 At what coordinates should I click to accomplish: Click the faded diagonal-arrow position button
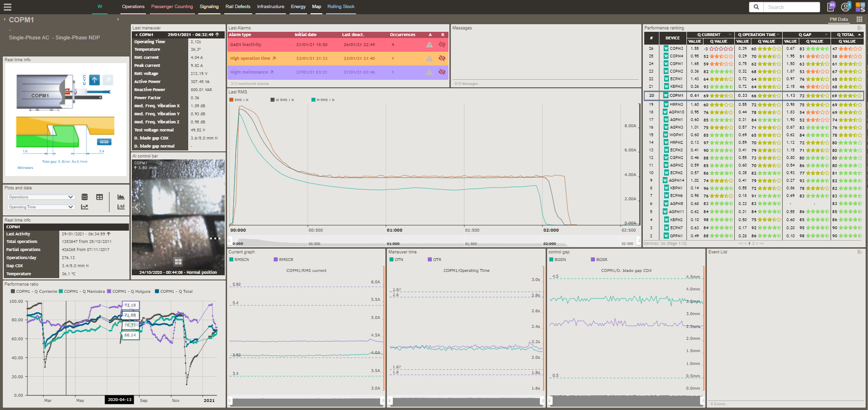108,80
